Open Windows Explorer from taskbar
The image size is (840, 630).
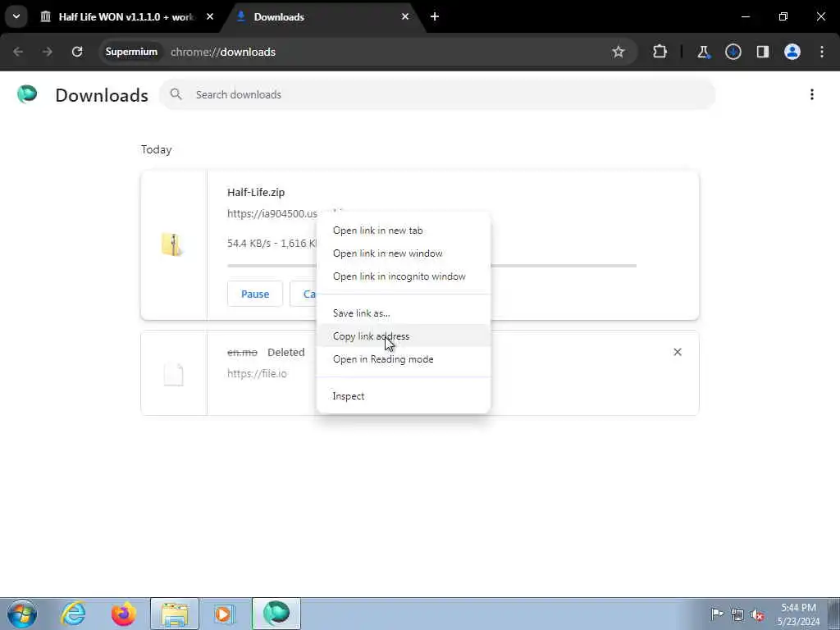[x=175, y=614]
